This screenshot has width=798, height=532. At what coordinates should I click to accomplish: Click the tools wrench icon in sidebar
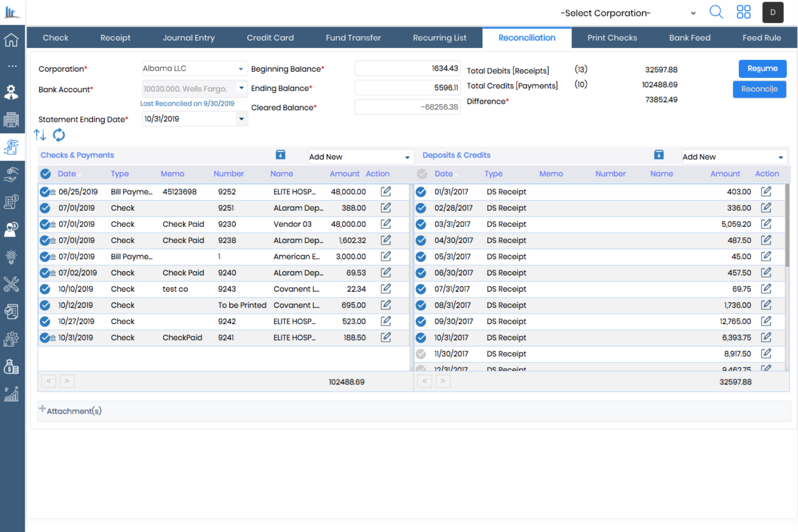[12, 285]
